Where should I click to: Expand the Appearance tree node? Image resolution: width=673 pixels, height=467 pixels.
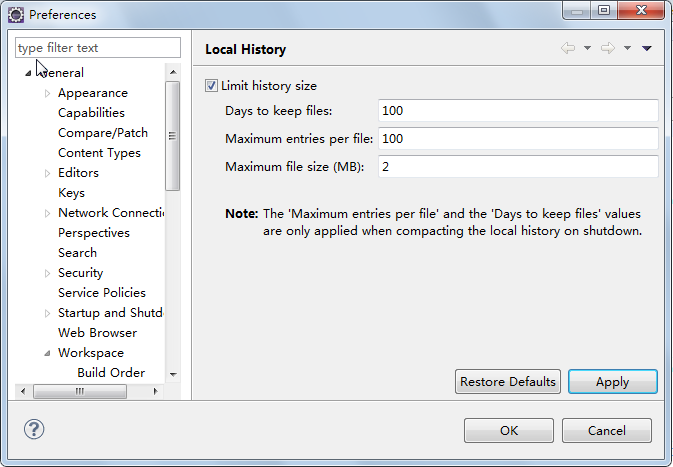coord(47,93)
